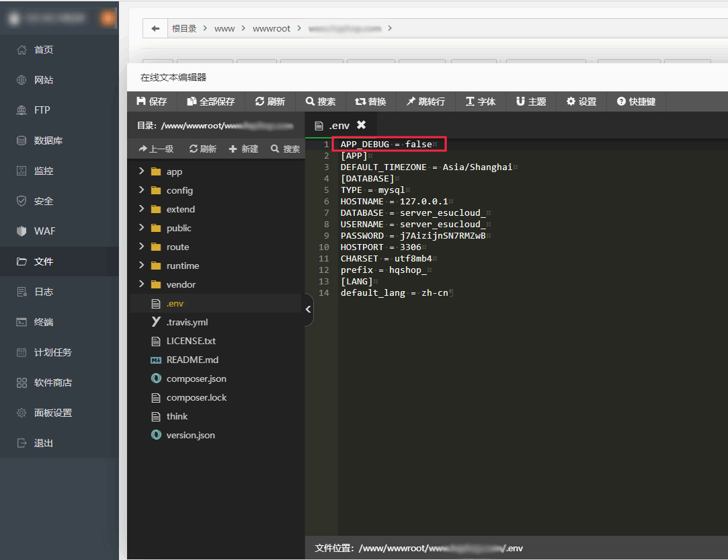Go up with 上一级 button
The height and width of the screenshot is (560, 728).
[156, 149]
